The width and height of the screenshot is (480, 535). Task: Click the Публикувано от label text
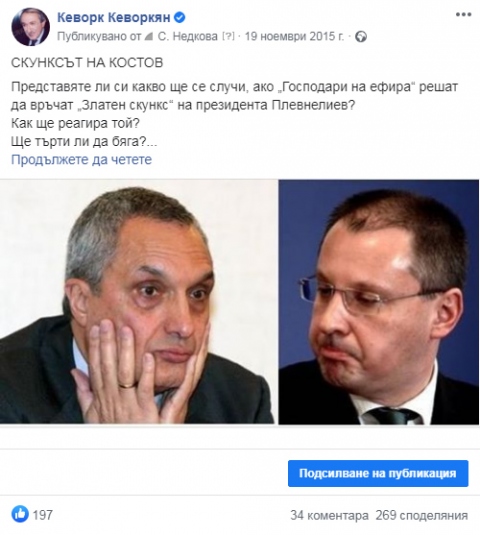tap(99, 36)
